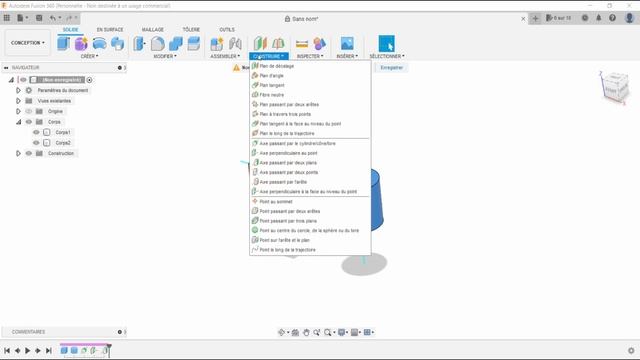Expand the Origine folder
This screenshot has width=640, height=360.
[x=18, y=111]
